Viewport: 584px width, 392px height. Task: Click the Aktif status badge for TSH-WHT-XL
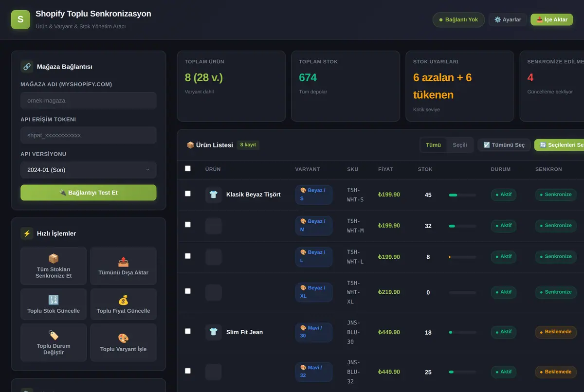[x=504, y=292]
